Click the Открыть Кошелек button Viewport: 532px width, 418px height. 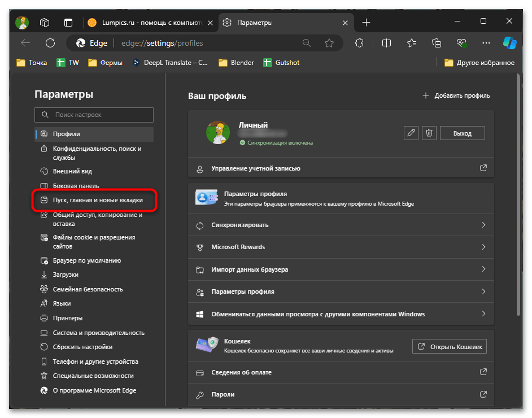coord(450,346)
